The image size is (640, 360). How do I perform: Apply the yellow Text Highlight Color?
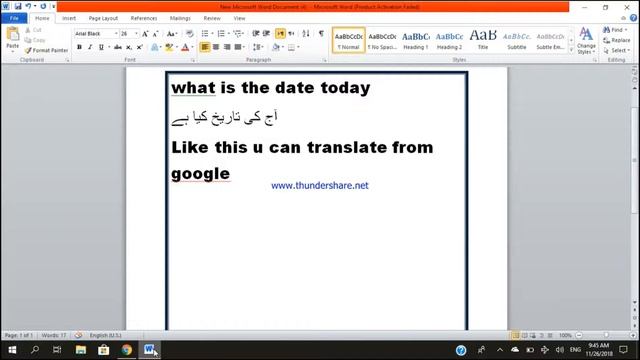(169, 47)
